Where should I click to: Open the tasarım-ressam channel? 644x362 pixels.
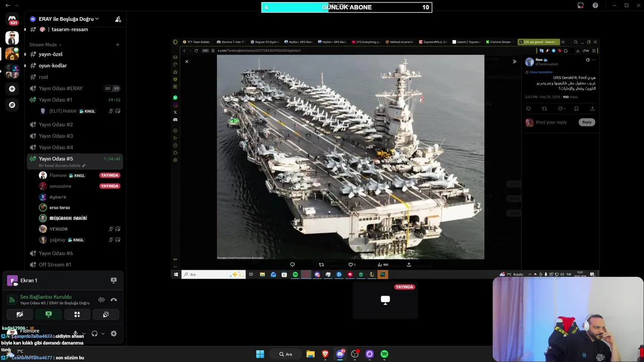pyautogui.click(x=75, y=30)
